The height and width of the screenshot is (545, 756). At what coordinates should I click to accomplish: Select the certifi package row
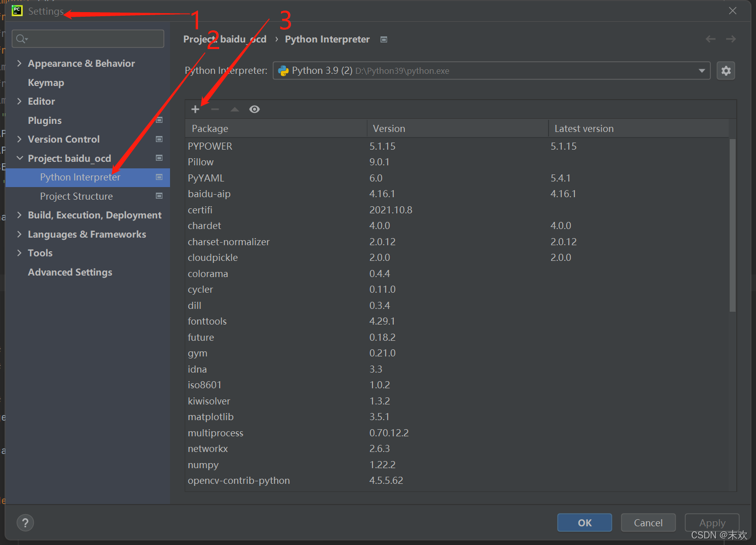click(457, 210)
